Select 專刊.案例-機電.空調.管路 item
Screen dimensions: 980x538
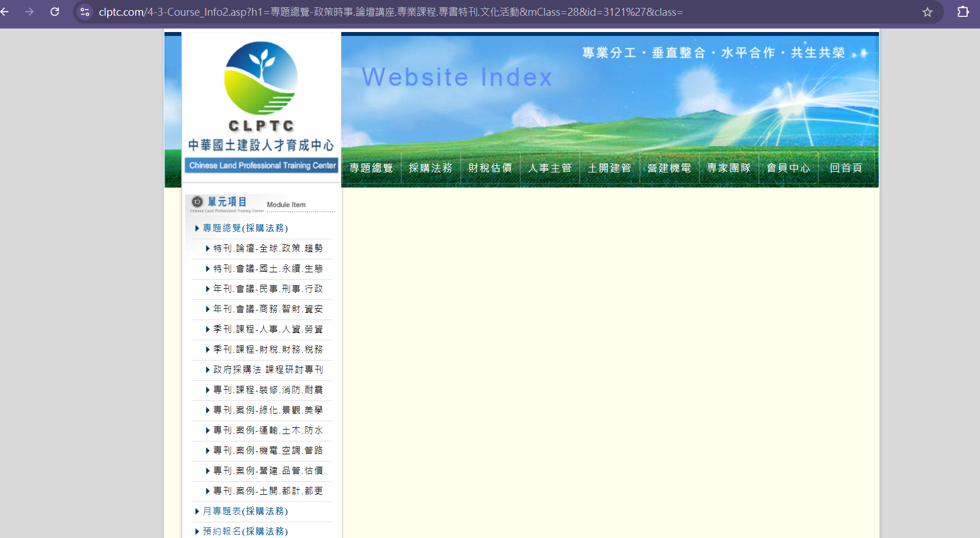click(268, 450)
